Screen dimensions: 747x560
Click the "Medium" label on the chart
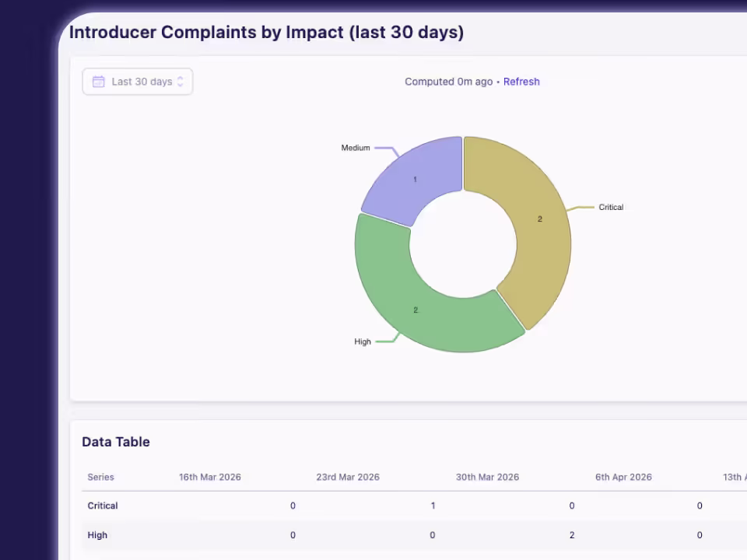pos(354,148)
